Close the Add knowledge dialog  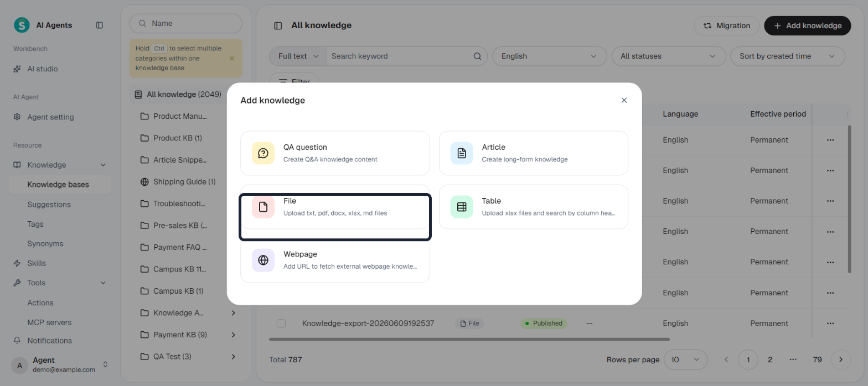[x=624, y=100]
